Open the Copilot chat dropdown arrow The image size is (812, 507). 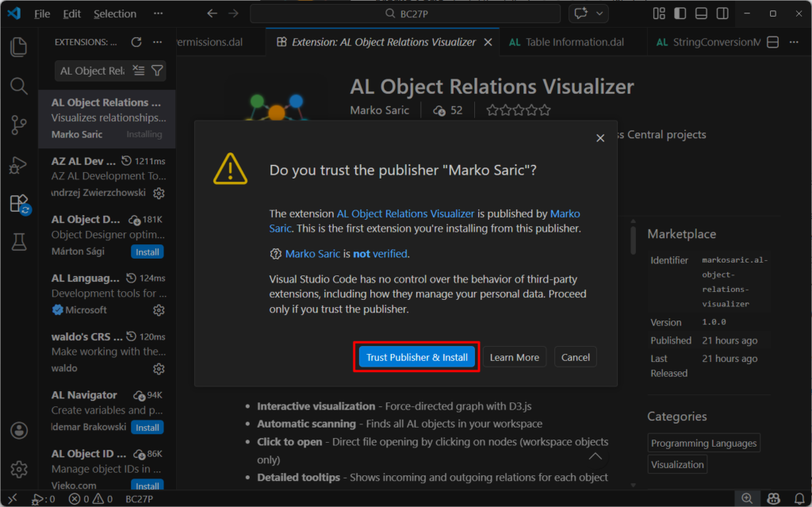tap(599, 13)
